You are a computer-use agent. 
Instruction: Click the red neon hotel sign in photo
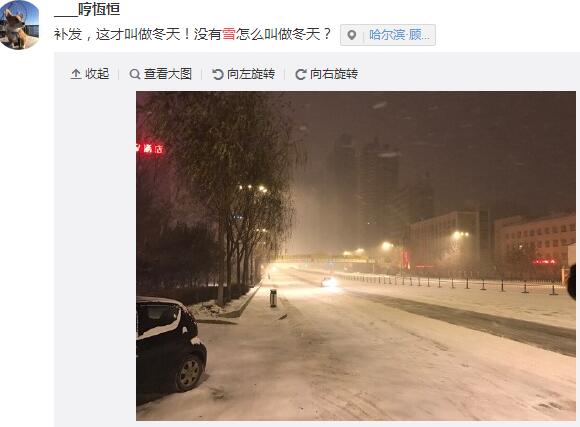click(150, 149)
